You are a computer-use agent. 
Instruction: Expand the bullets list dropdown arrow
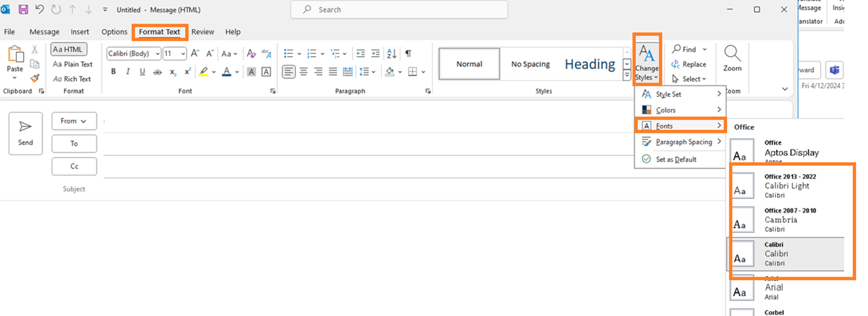tap(299, 54)
